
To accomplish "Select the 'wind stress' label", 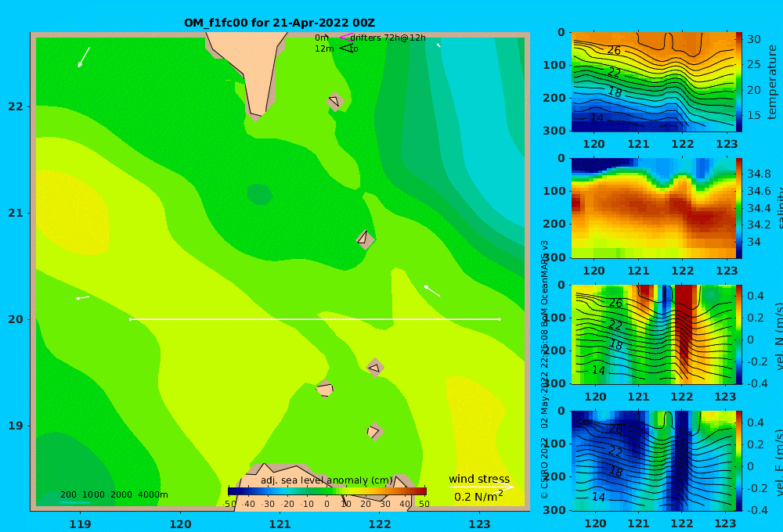I will coord(479,479).
